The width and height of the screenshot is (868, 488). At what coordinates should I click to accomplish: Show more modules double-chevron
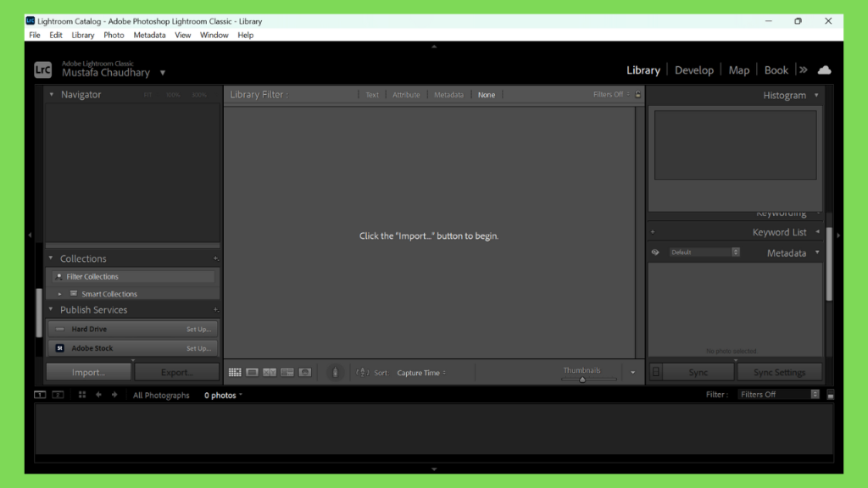pyautogui.click(x=804, y=70)
